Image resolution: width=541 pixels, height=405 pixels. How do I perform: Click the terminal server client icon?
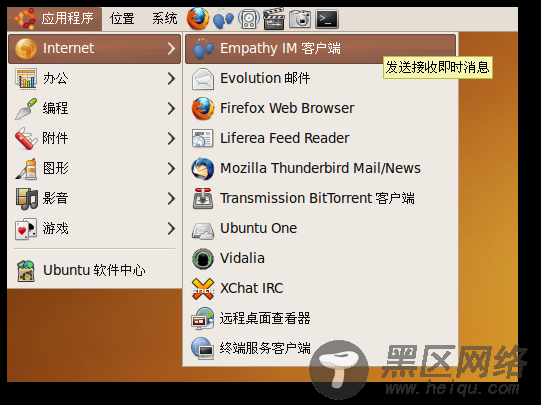tap(203, 348)
